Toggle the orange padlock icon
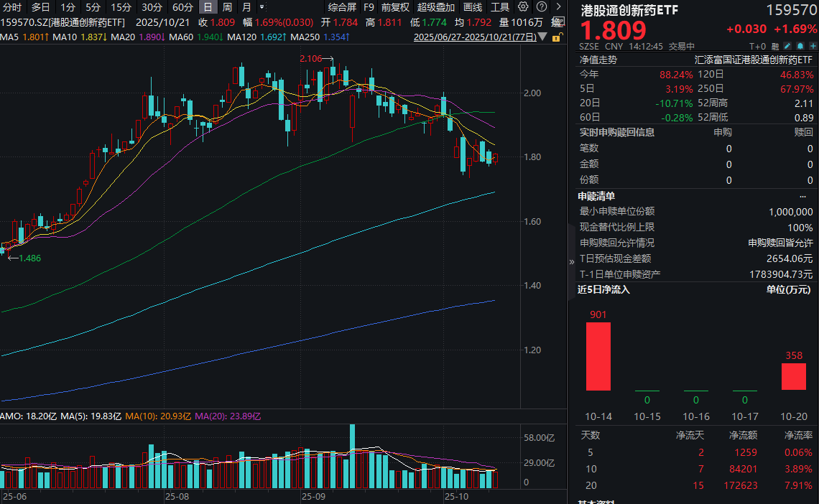The width and height of the screenshot is (819, 504). (x=555, y=37)
